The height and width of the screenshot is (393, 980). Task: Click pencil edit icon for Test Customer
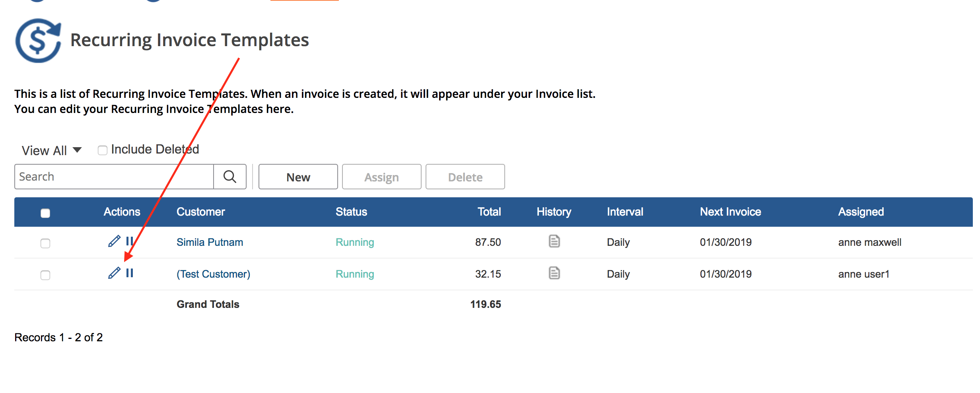click(x=114, y=273)
